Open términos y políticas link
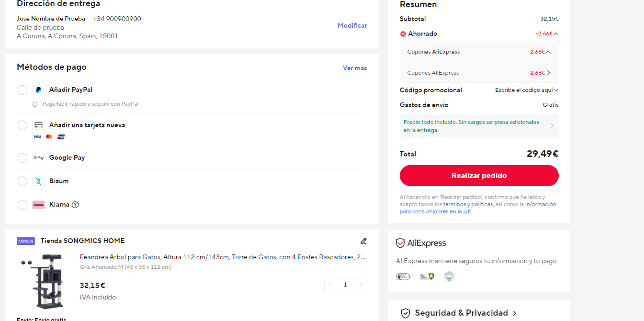Image resolution: width=644 pixels, height=321 pixels. point(468,204)
